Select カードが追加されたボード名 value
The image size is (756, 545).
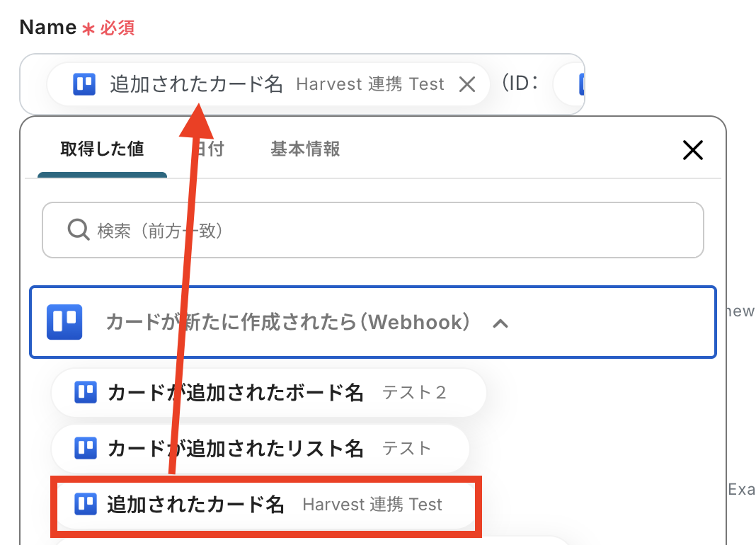(268, 393)
